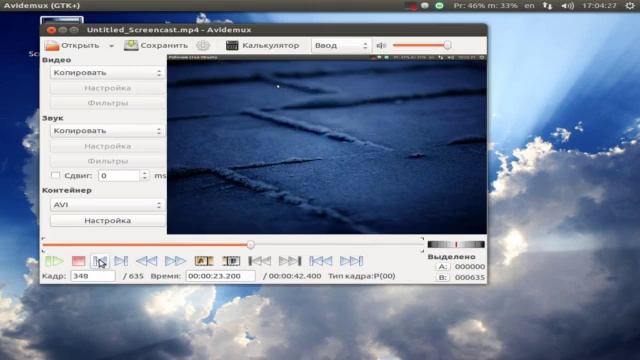Screen dimensions: 640x360
Task: Go to previous frame
Action: coord(100,261)
